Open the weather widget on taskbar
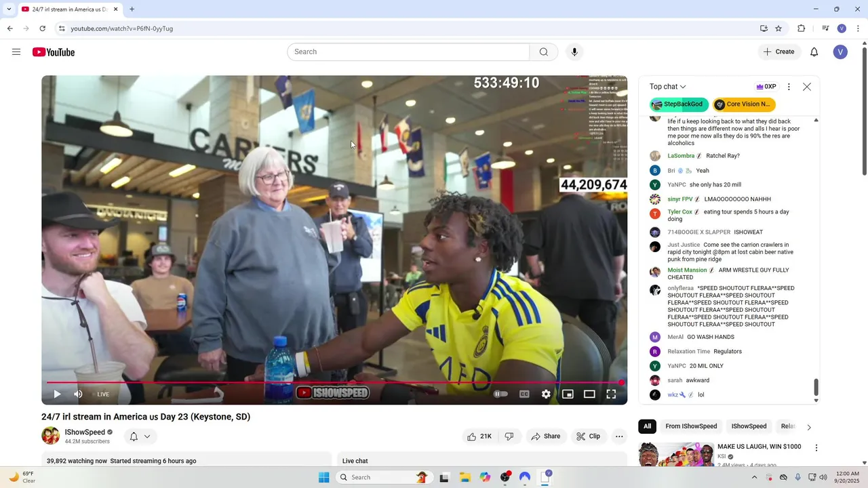This screenshot has width=868, height=488. [22, 477]
